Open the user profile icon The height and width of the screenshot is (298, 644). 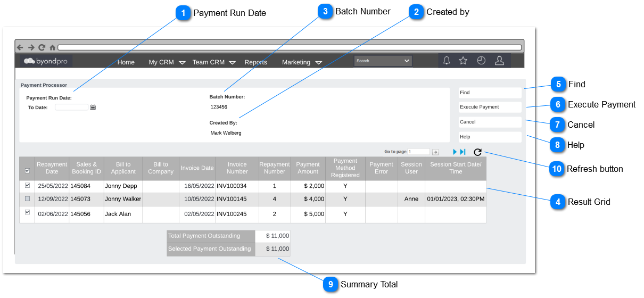pos(499,61)
